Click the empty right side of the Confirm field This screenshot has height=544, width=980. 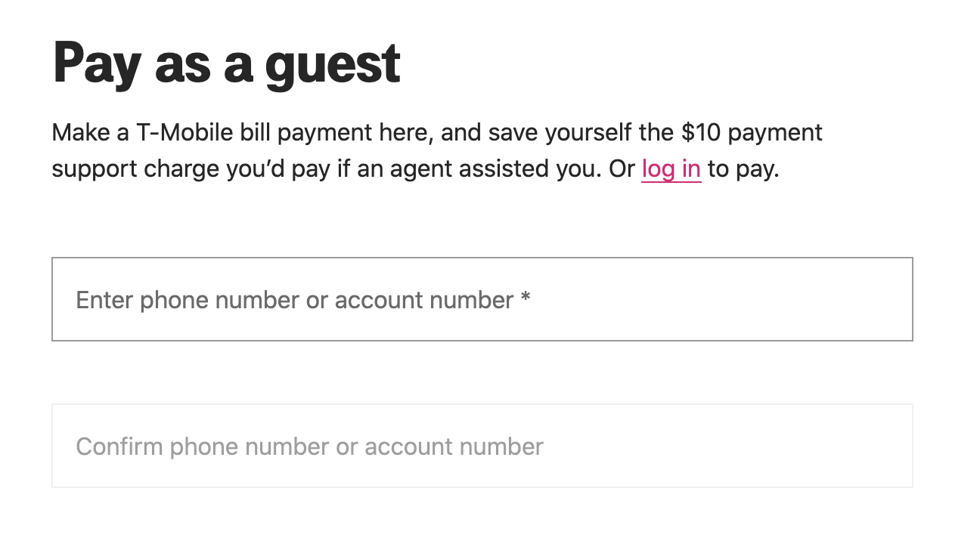(x=756, y=446)
